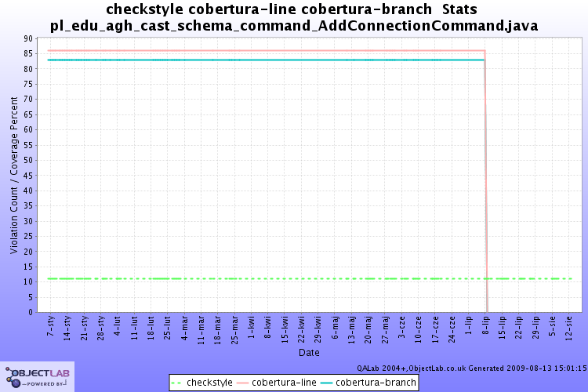
Task: Click the 13-maj date tick label
Action: tap(352, 330)
